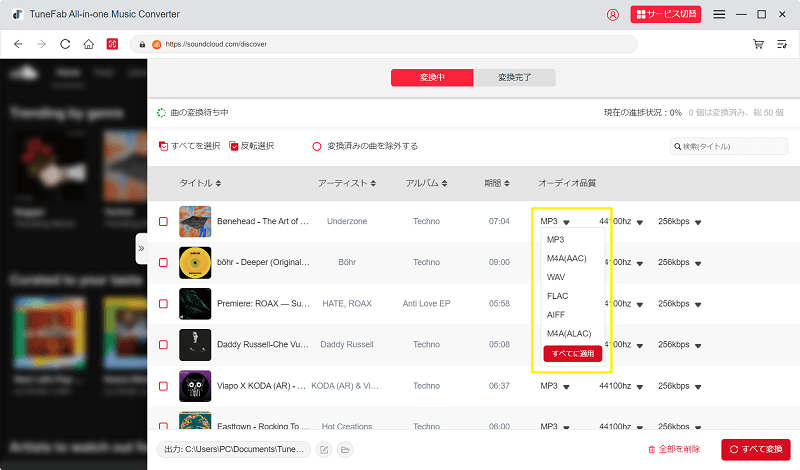Switch to 変換完了 finished tab
Image resolution: width=800 pixels, height=470 pixels.
[x=514, y=78]
